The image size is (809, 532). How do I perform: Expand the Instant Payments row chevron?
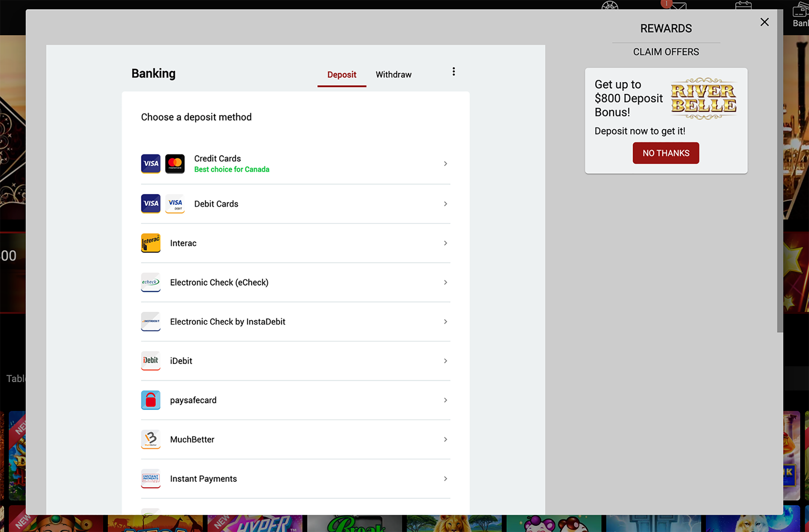tap(445, 479)
